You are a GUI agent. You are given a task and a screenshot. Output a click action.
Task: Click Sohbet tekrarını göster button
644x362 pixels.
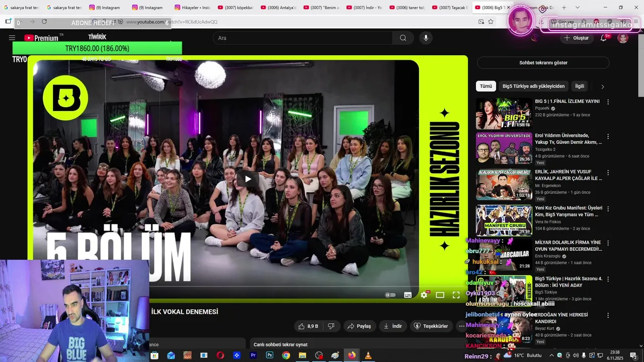click(x=543, y=63)
